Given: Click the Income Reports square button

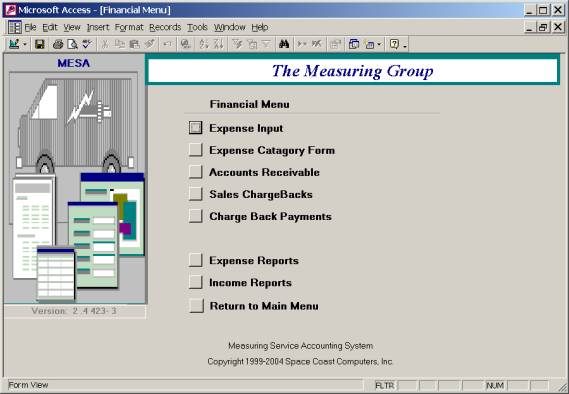Looking at the screenshot, I should (x=195, y=282).
